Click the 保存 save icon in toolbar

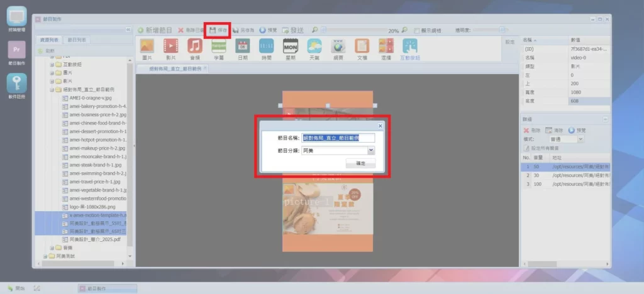coord(218,30)
